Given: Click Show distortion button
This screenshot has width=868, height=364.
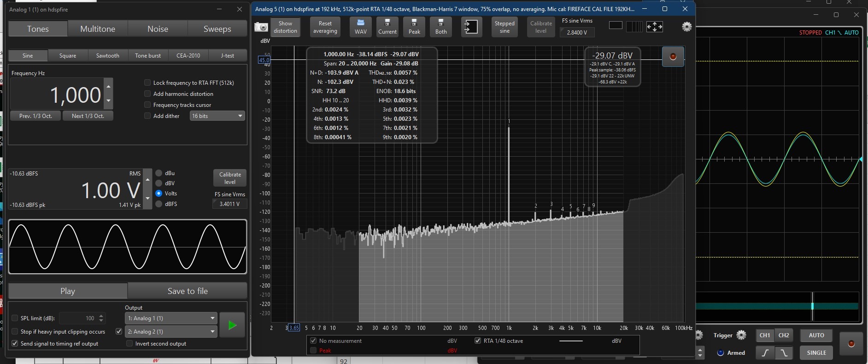Looking at the screenshot, I should click(285, 27).
